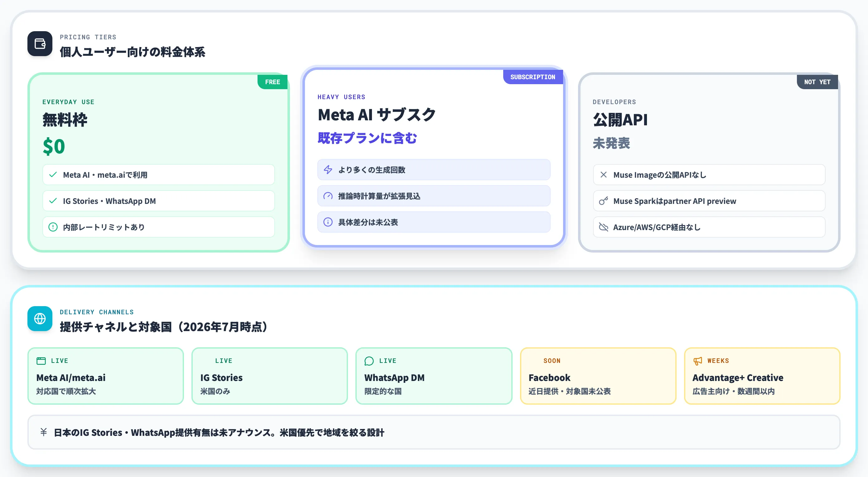Click the 広告主向け・数週間以内 text
The height and width of the screenshot is (477, 868).
tap(734, 392)
